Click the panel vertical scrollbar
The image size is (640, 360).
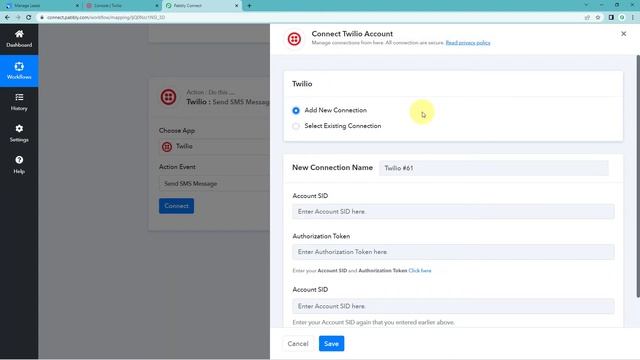pyautogui.click(x=638, y=176)
